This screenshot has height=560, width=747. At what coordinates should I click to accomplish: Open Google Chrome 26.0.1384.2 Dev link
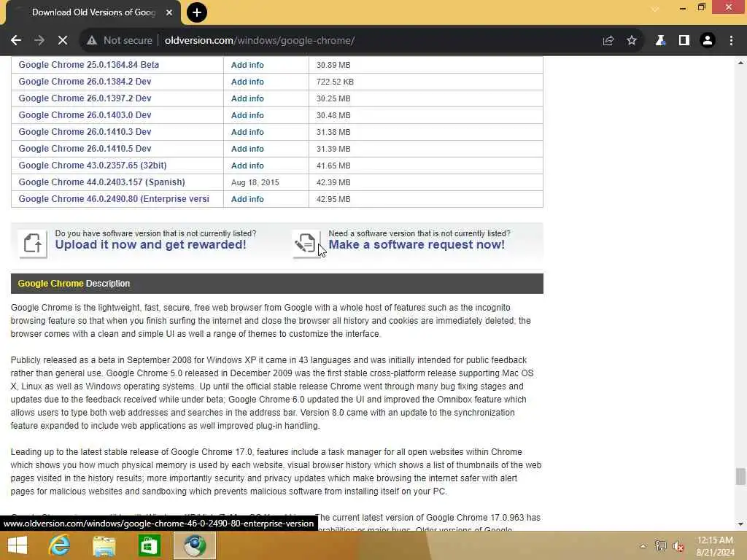pos(85,82)
